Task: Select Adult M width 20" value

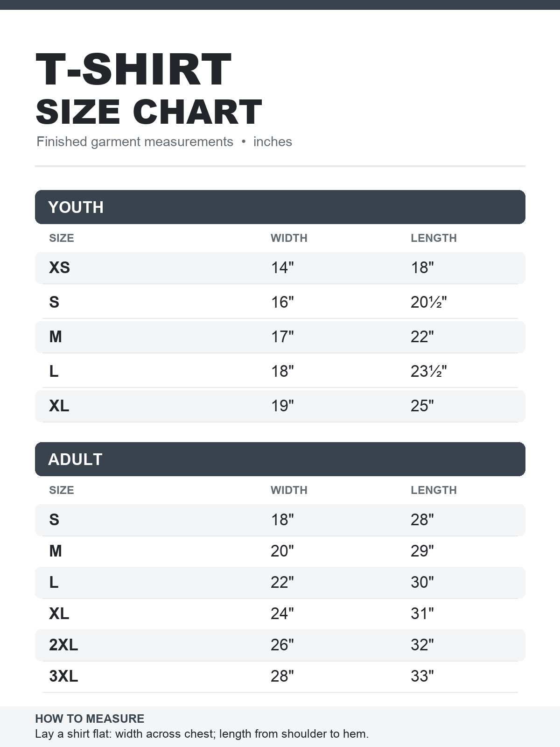Action: click(282, 551)
